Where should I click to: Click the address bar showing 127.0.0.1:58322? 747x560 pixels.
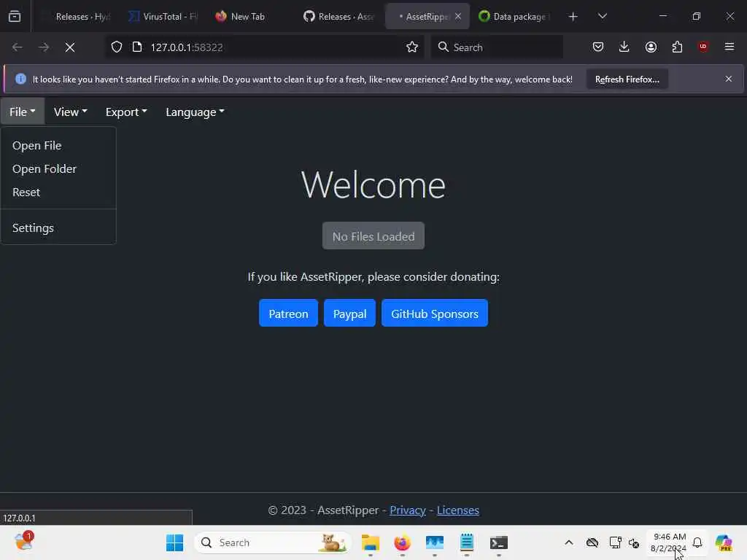pyautogui.click(x=264, y=47)
